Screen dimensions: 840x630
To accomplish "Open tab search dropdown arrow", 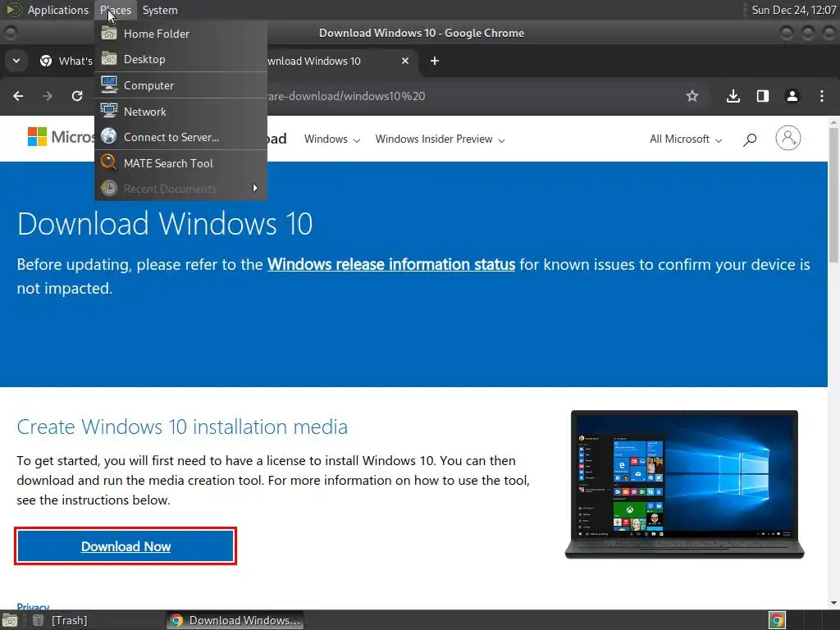I will tap(16, 61).
